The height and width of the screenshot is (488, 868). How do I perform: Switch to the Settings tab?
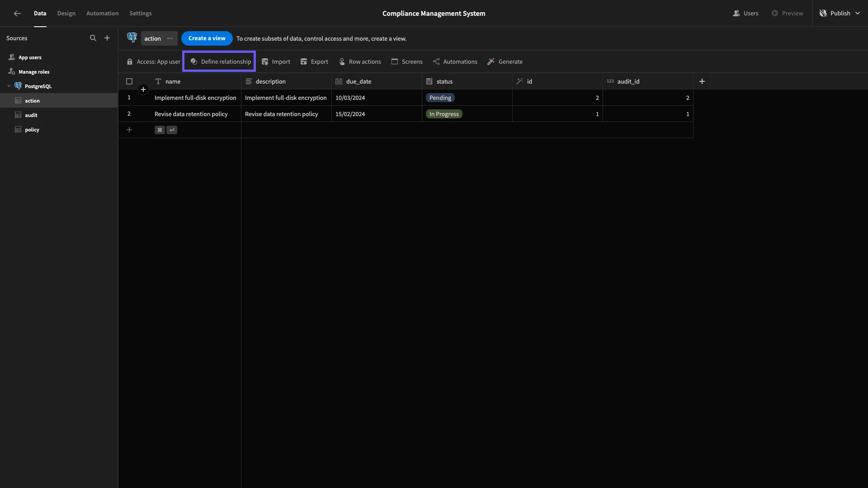point(141,14)
